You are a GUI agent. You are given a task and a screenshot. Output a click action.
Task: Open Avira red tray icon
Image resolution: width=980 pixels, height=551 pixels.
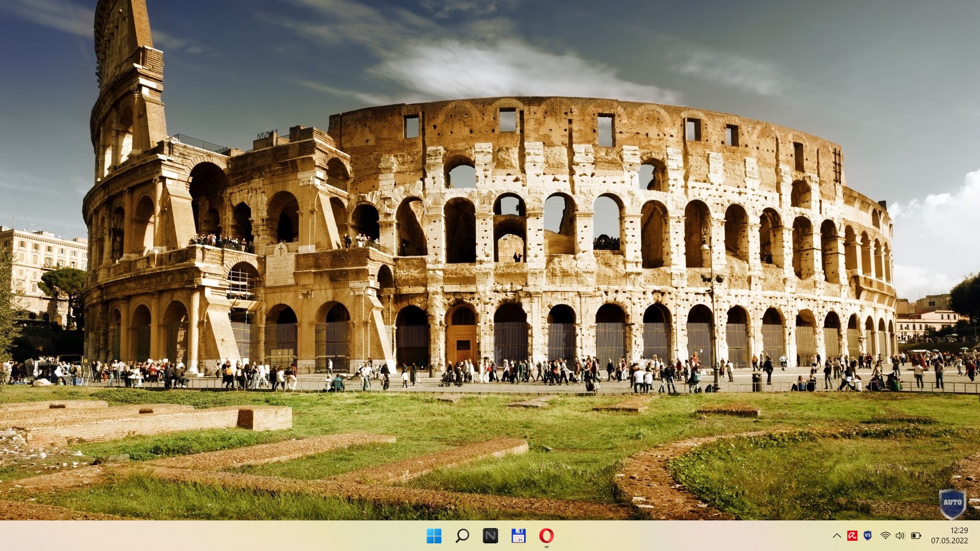852,536
